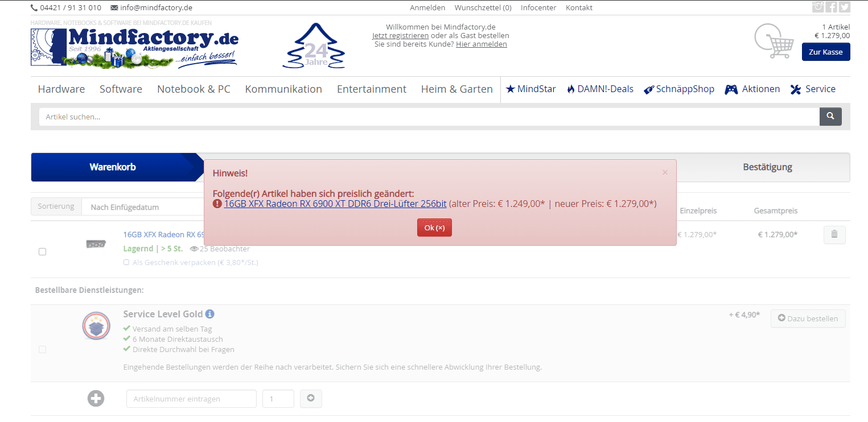Open the 16GB XFX Radeon link in alert

point(335,204)
